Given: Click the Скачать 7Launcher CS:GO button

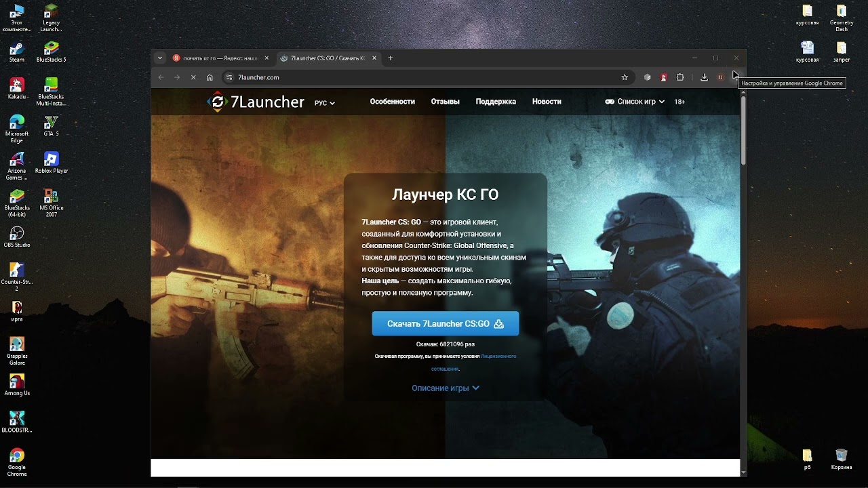Looking at the screenshot, I should [446, 324].
